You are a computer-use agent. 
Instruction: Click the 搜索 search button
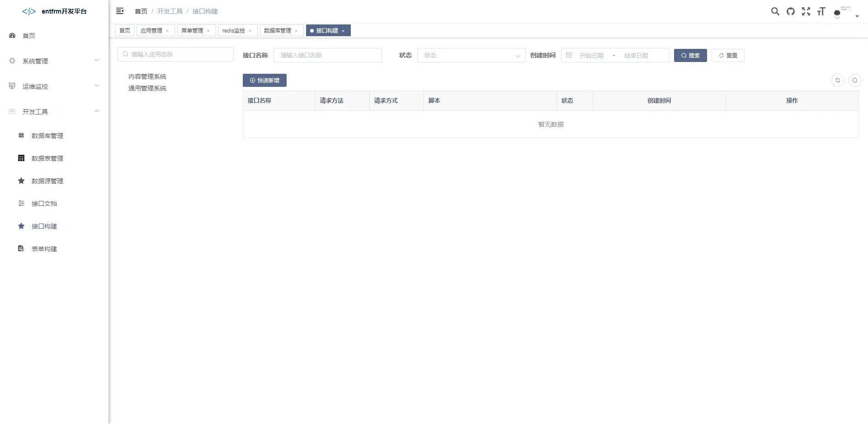[690, 55]
